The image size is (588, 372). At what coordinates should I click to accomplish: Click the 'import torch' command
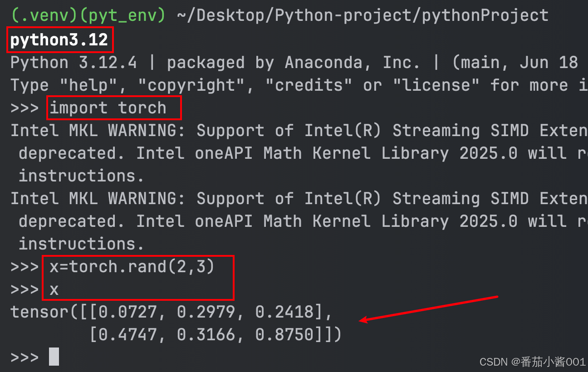coord(108,108)
